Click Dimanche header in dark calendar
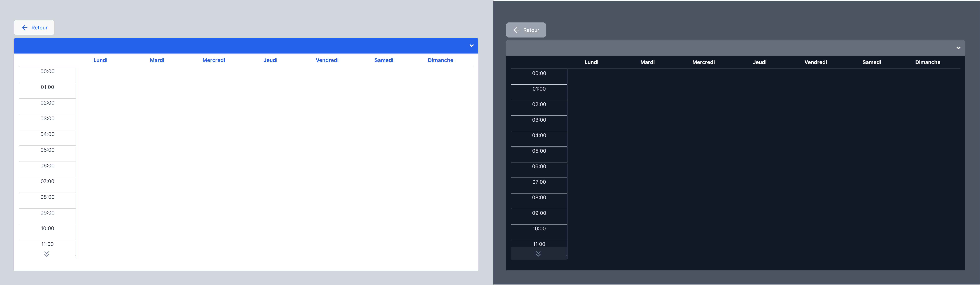Viewport: 980px width, 285px height. click(927, 62)
